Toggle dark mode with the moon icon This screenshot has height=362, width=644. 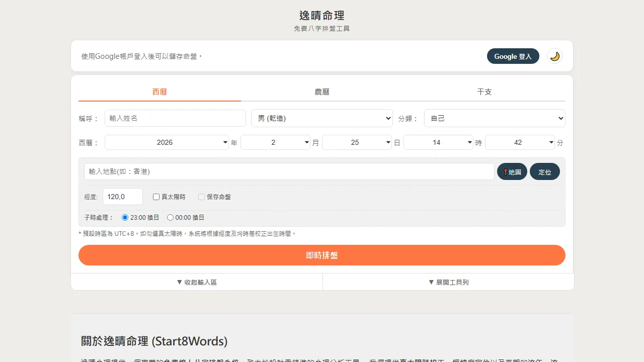pyautogui.click(x=554, y=56)
